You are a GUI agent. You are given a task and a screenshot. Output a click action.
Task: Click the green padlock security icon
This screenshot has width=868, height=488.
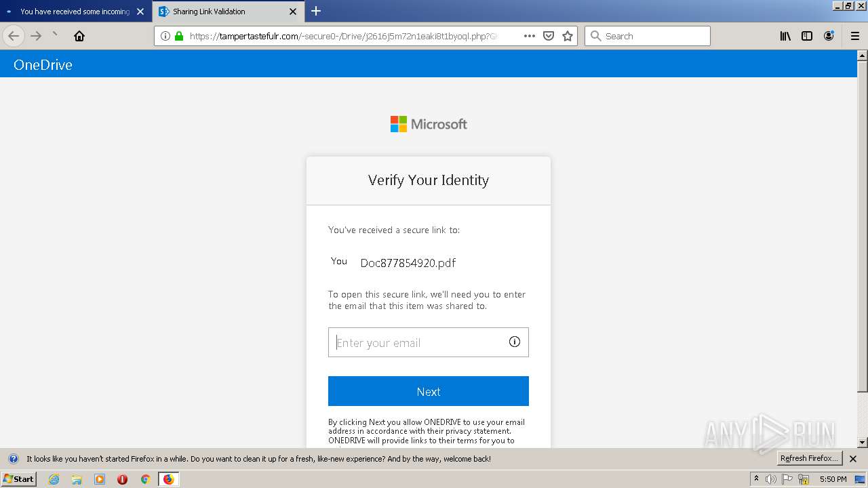pyautogui.click(x=179, y=36)
